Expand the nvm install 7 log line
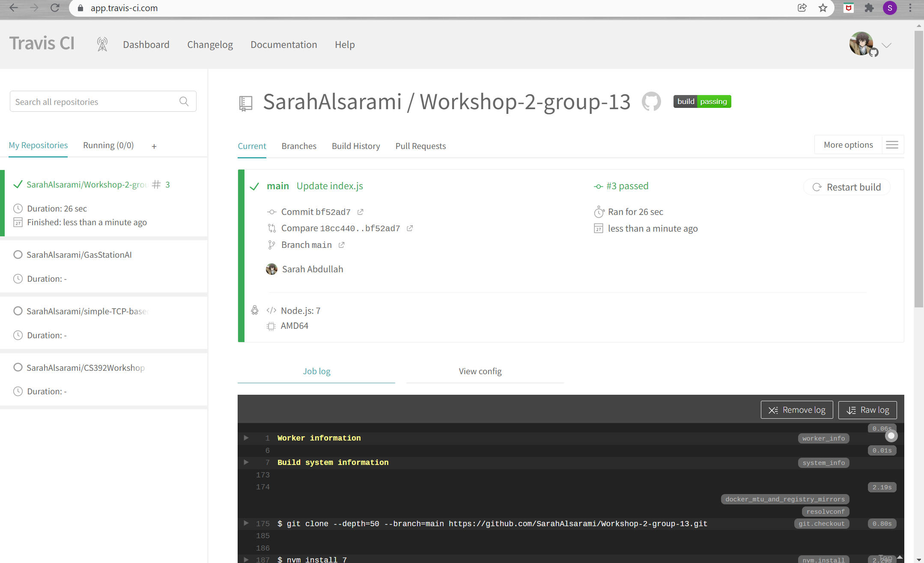This screenshot has width=924, height=563. click(x=246, y=559)
